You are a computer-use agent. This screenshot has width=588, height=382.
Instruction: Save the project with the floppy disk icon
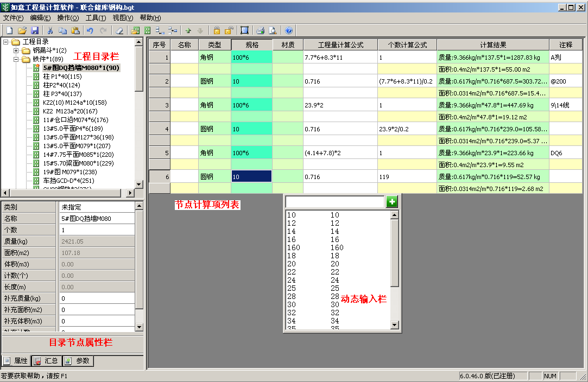[35, 30]
